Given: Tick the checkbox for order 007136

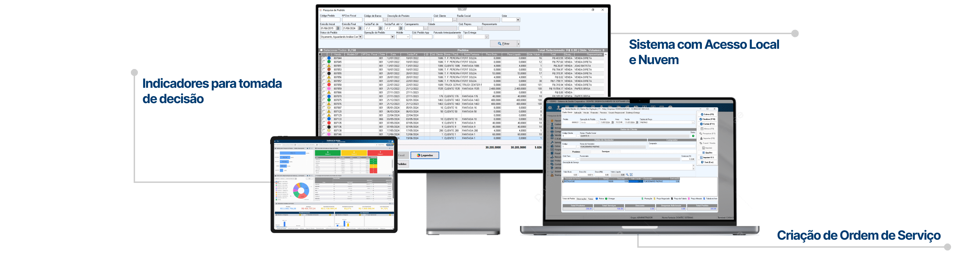Looking at the screenshot, I should [x=324, y=127].
